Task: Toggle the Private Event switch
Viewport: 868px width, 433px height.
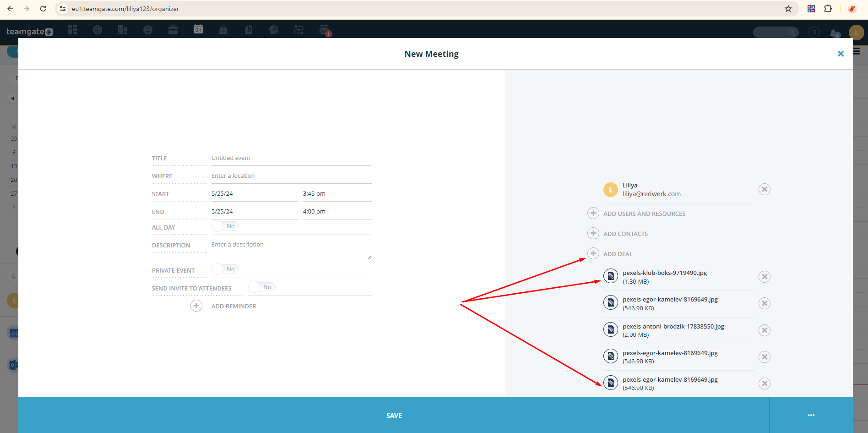Action: click(x=225, y=269)
